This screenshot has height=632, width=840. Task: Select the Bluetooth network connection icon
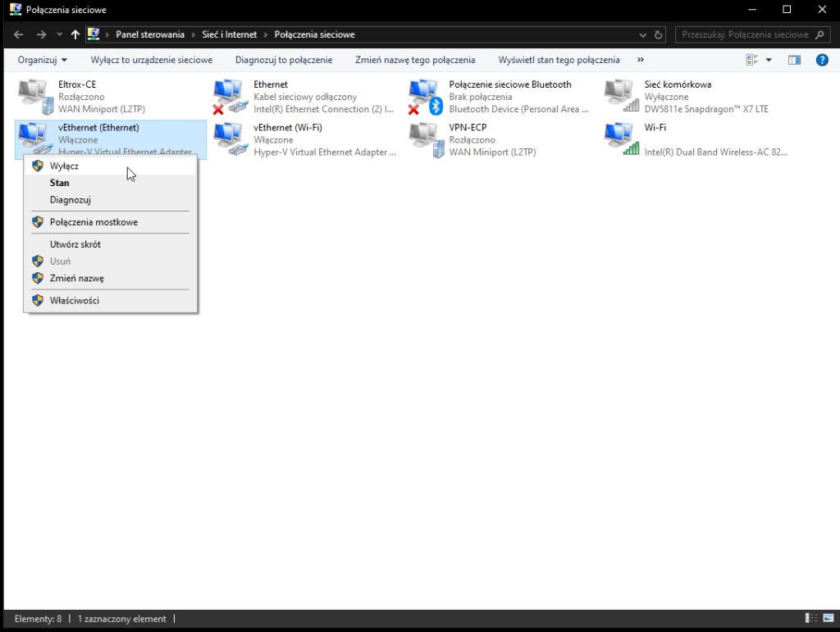(425, 96)
